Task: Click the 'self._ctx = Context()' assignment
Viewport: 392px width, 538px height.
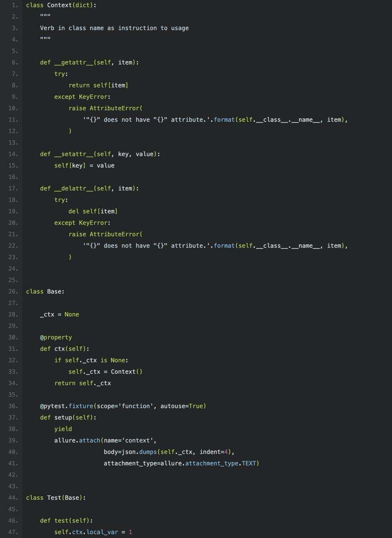Action: click(x=105, y=372)
